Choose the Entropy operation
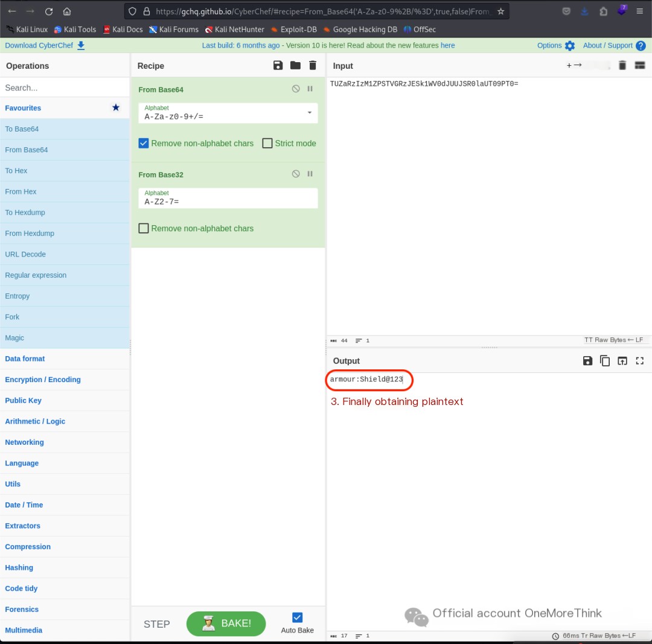Screen dimensions: 652x644 tap(65, 296)
